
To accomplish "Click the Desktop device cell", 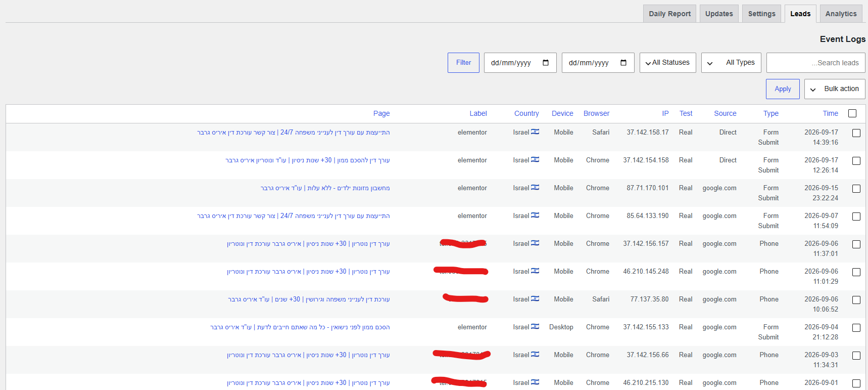I will [x=561, y=327].
